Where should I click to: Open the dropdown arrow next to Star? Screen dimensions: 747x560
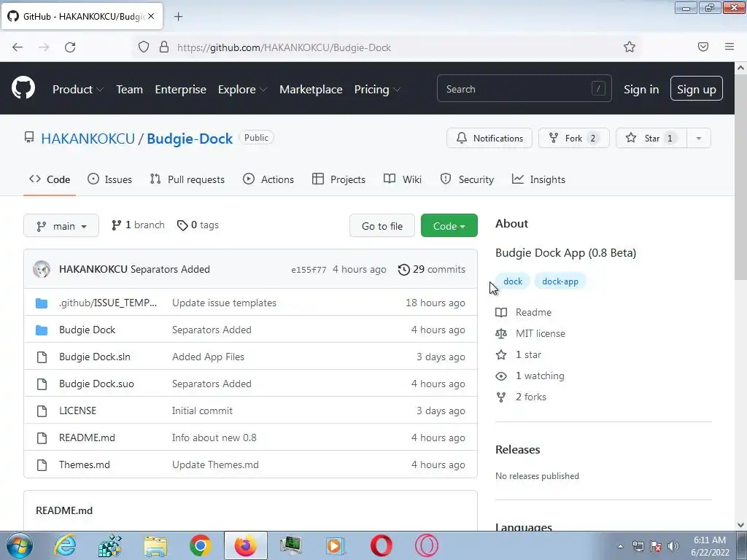(698, 138)
